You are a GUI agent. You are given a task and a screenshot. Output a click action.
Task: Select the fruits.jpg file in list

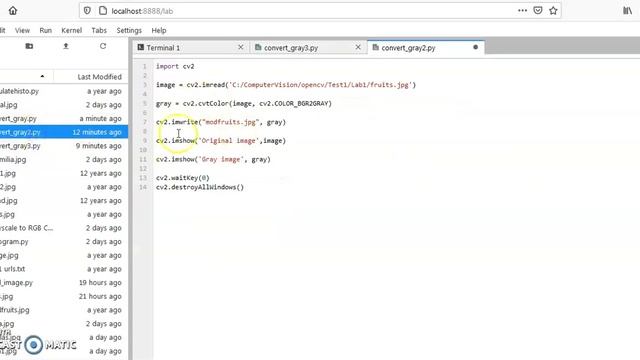64,310
